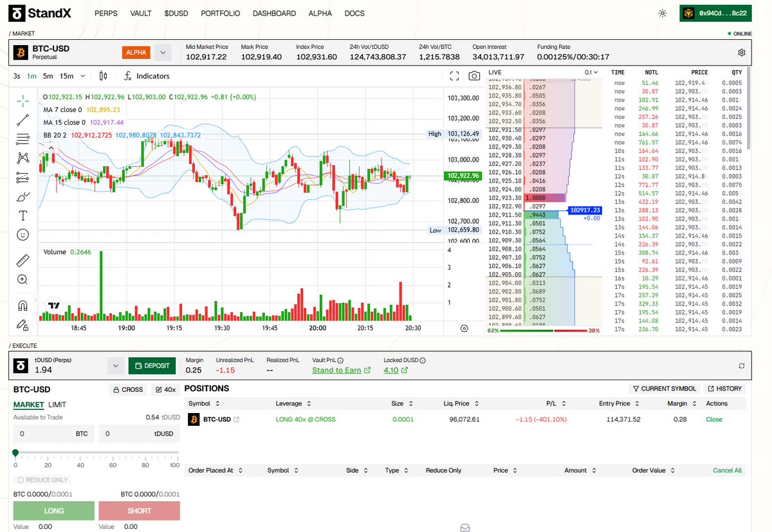Switch to the MARKET order tab

[x=29, y=405]
